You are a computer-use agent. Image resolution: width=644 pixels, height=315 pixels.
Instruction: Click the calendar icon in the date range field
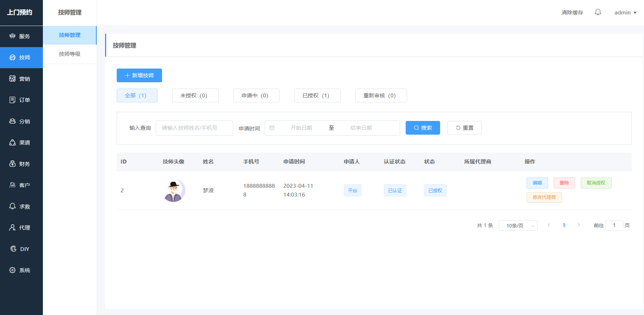coord(272,128)
